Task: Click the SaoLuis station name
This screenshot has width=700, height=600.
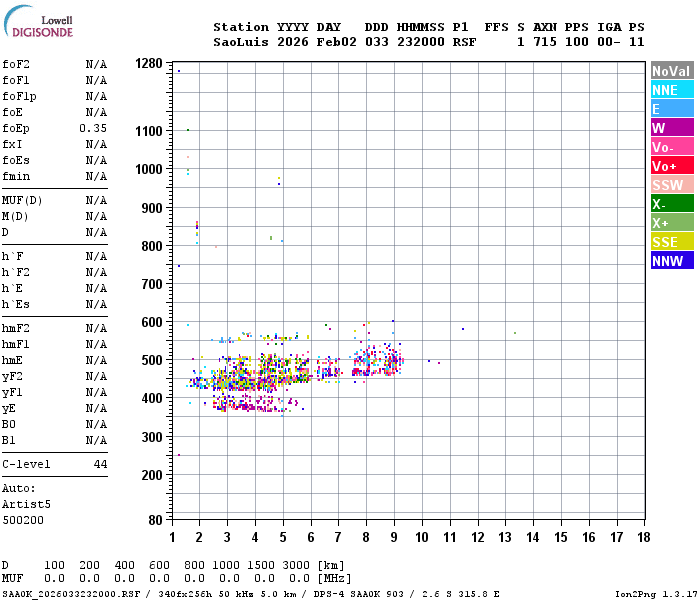Action: (x=241, y=42)
